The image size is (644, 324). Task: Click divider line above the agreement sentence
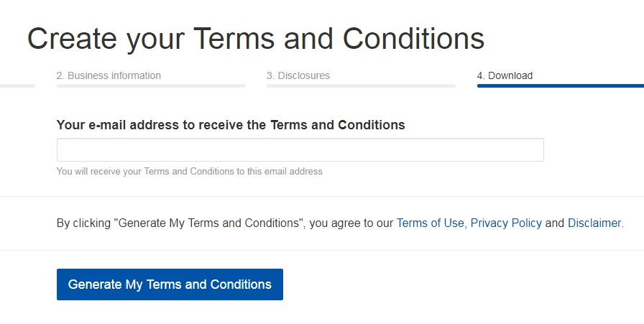tap(322, 196)
